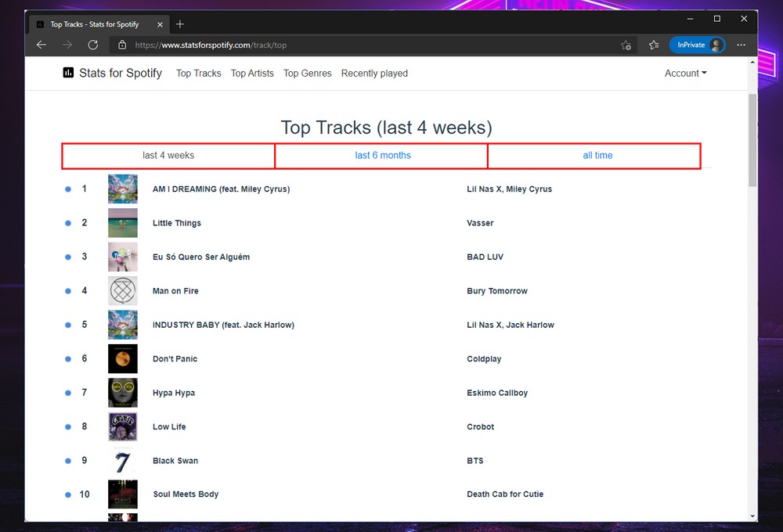Click artist name Bury Tomorrow

pos(497,291)
